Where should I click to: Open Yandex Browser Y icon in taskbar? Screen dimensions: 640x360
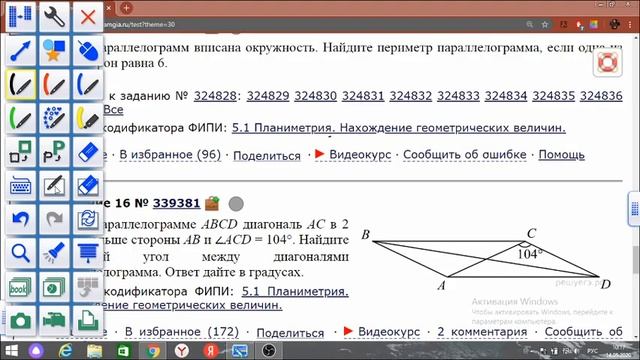(182, 351)
